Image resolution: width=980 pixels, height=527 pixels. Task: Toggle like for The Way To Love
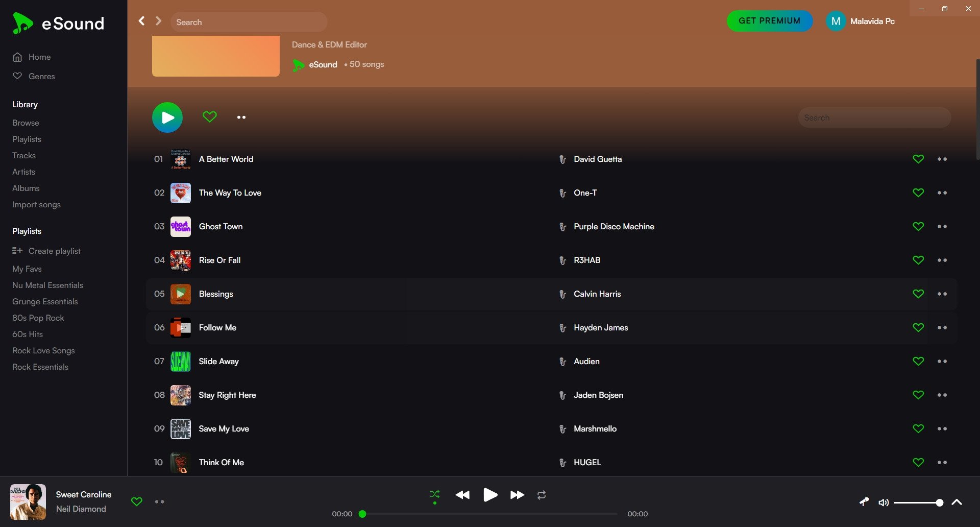coord(918,193)
